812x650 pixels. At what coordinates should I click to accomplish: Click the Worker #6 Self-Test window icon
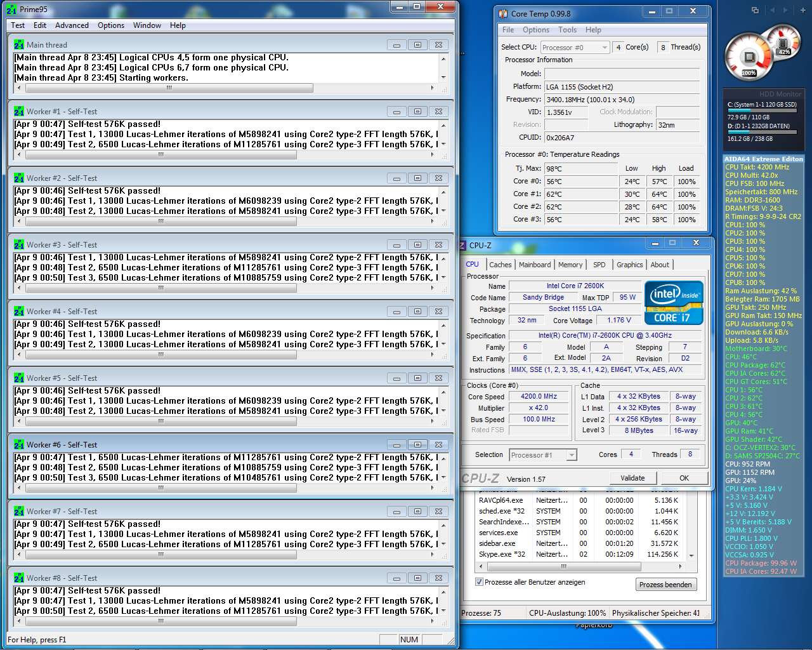[19, 444]
